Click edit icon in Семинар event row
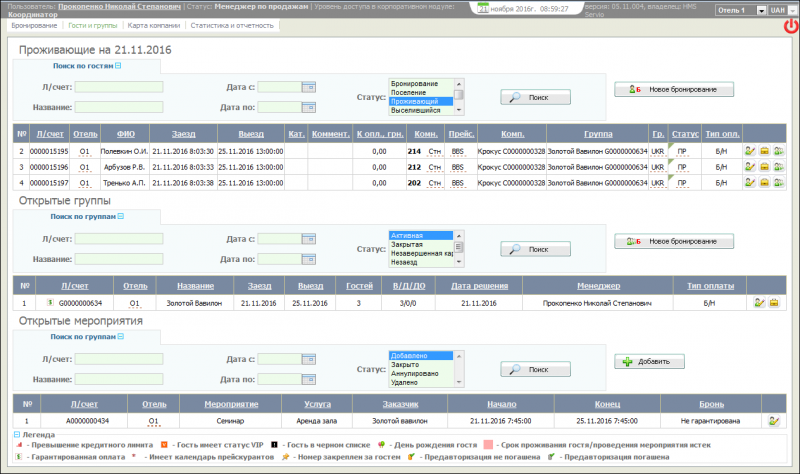800x474 pixels. point(771,422)
